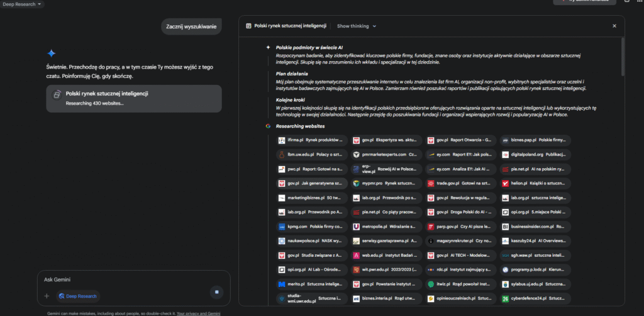Click the wsb.edu.pl pink favicon

click(x=356, y=255)
